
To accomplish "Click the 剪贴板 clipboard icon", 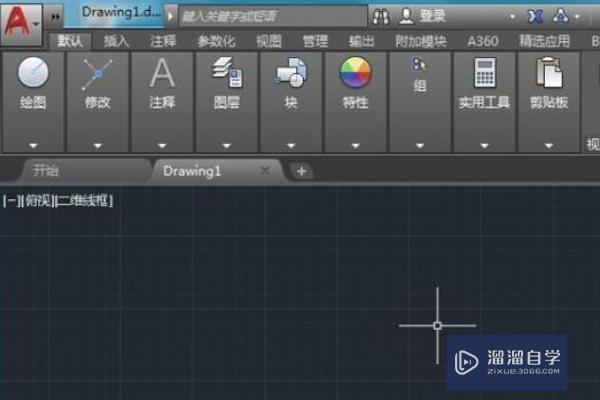I will coord(549,72).
